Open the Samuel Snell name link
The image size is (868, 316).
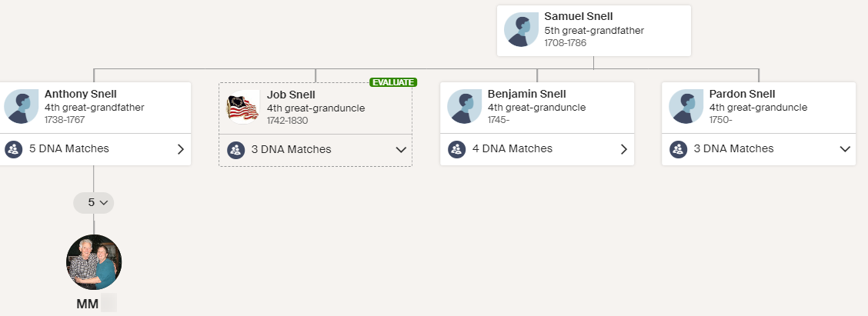[x=578, y=16]
